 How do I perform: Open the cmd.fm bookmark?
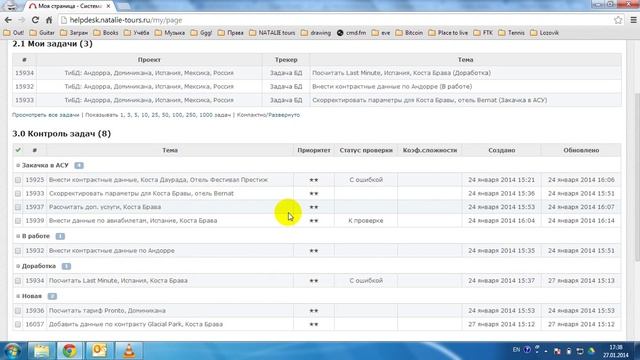click(x=351, y=33)
